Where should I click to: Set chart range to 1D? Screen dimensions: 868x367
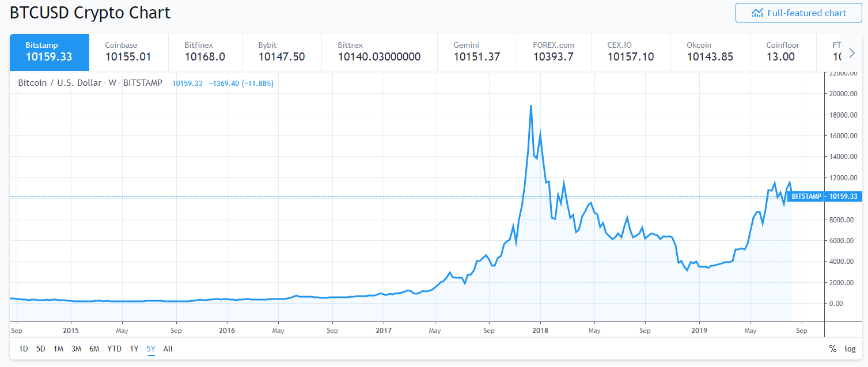[24, 349]
